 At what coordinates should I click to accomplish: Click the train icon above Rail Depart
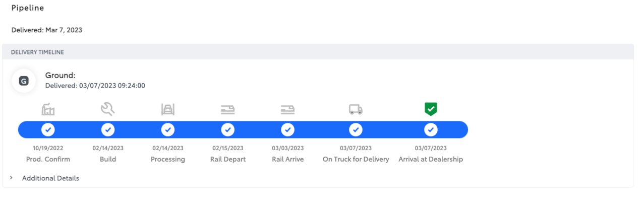point(228,109)
